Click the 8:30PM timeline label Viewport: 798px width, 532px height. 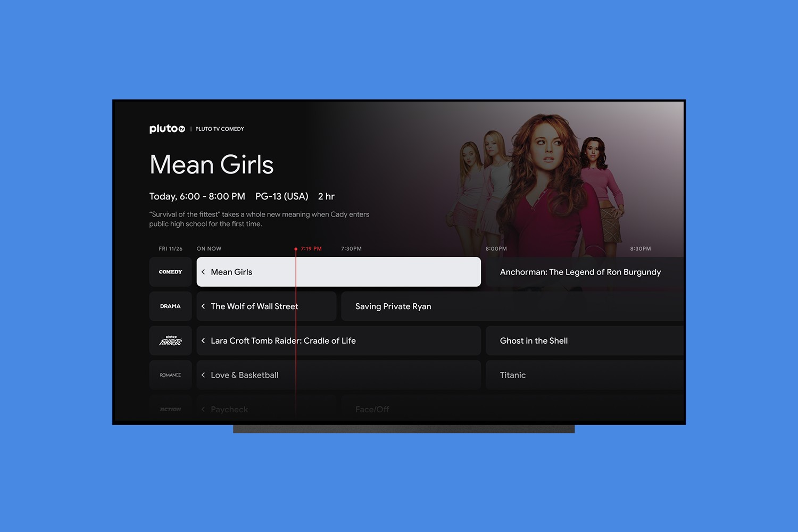tap(641, 248)
